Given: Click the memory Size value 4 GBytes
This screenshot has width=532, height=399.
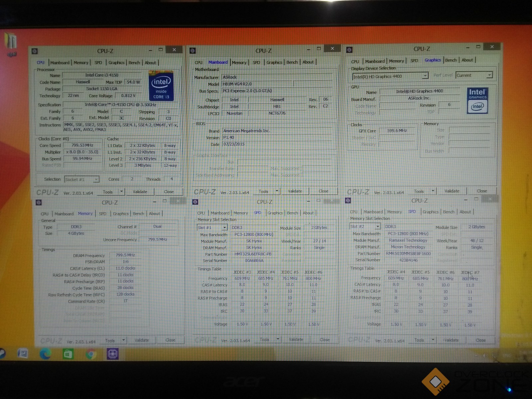Looking at the screenshot, I should click(x=76, y=233).
